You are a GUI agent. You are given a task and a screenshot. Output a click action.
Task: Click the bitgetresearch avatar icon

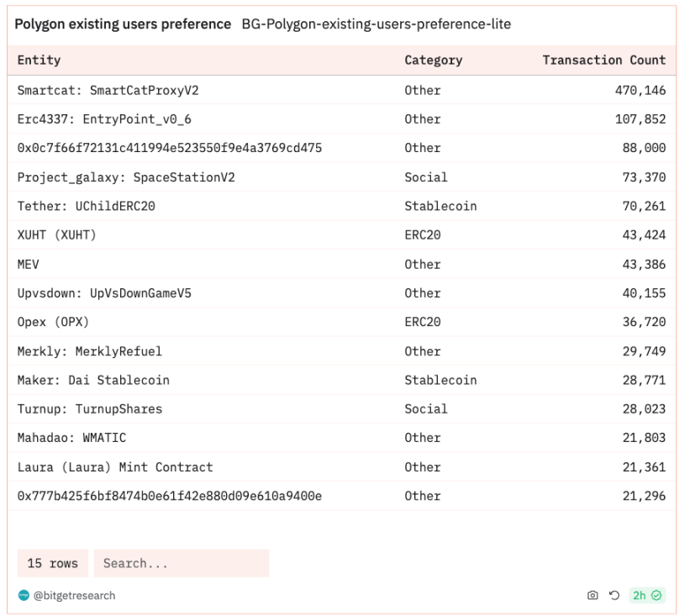(x=24, y=595)
